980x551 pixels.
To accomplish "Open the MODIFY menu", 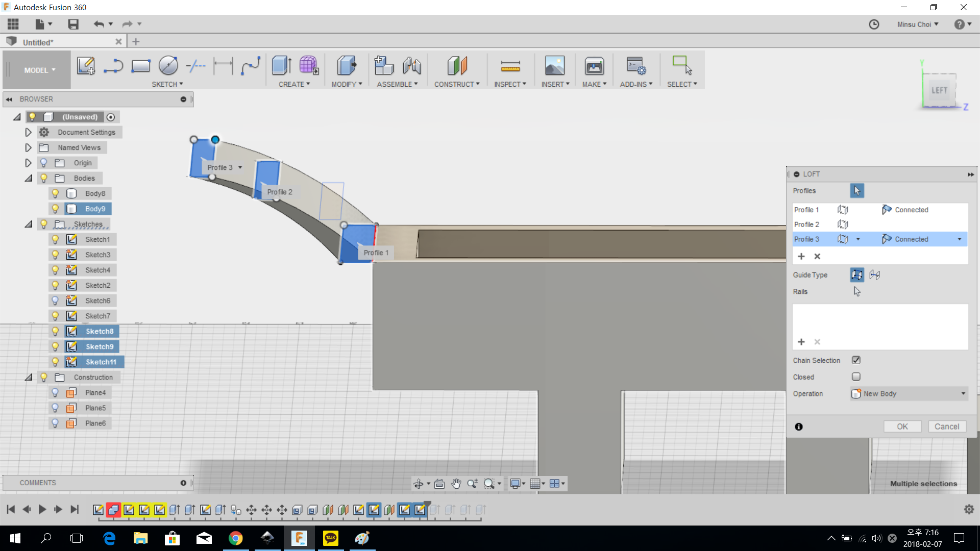I will pyautogui.click(x=347, y=84).
